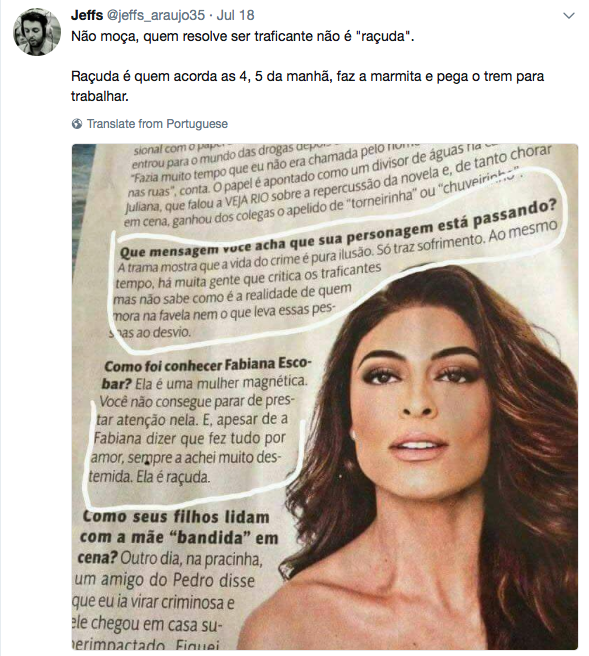Screen dimensions: 589x656
Task: Select Translate from Portuguese
Action: 157,124
